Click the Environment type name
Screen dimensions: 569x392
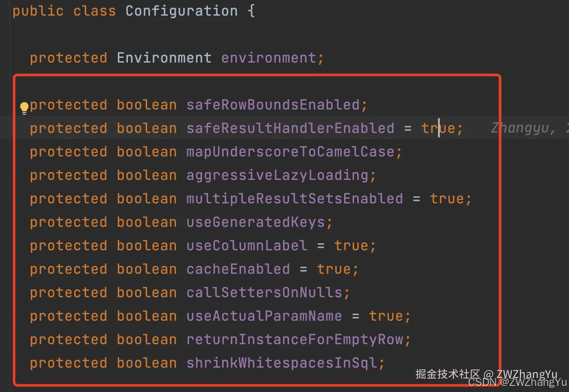click(x=164, y=58)
